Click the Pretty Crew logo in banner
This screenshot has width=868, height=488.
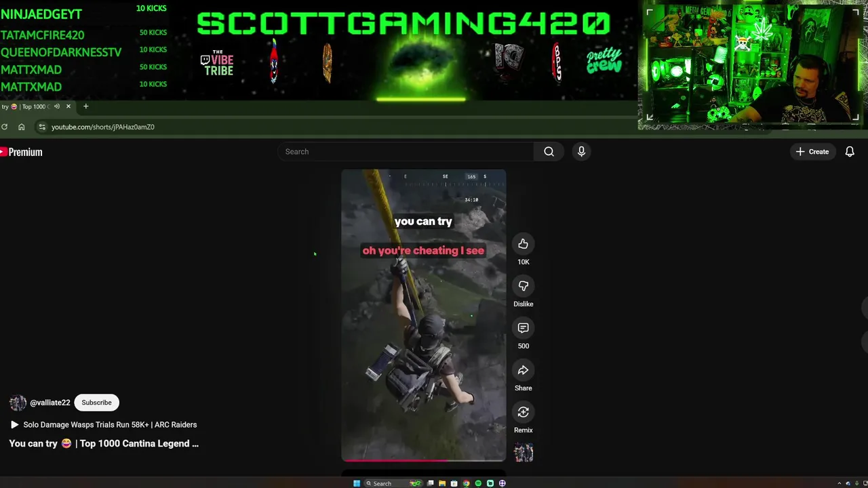click(x=604, y=61)
